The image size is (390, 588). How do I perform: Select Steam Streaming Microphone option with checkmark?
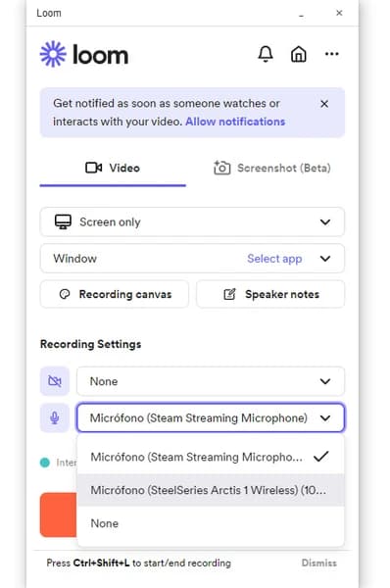point(211,457)
